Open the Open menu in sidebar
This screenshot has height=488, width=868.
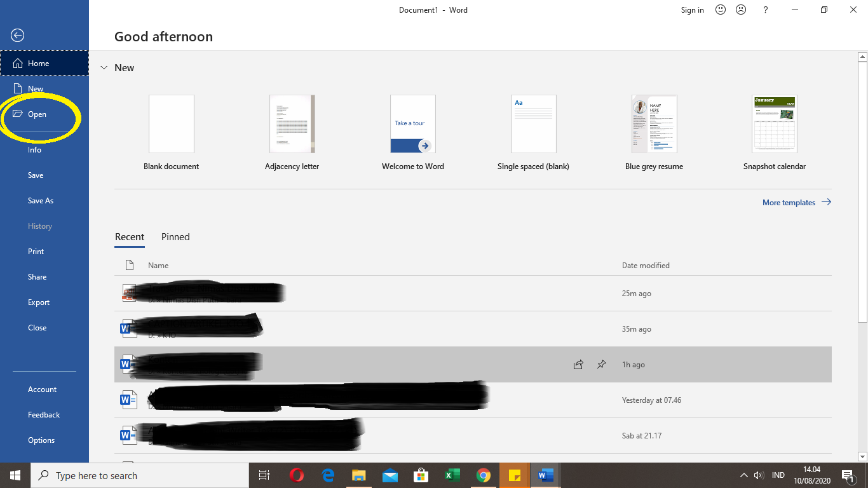[37, 114]
